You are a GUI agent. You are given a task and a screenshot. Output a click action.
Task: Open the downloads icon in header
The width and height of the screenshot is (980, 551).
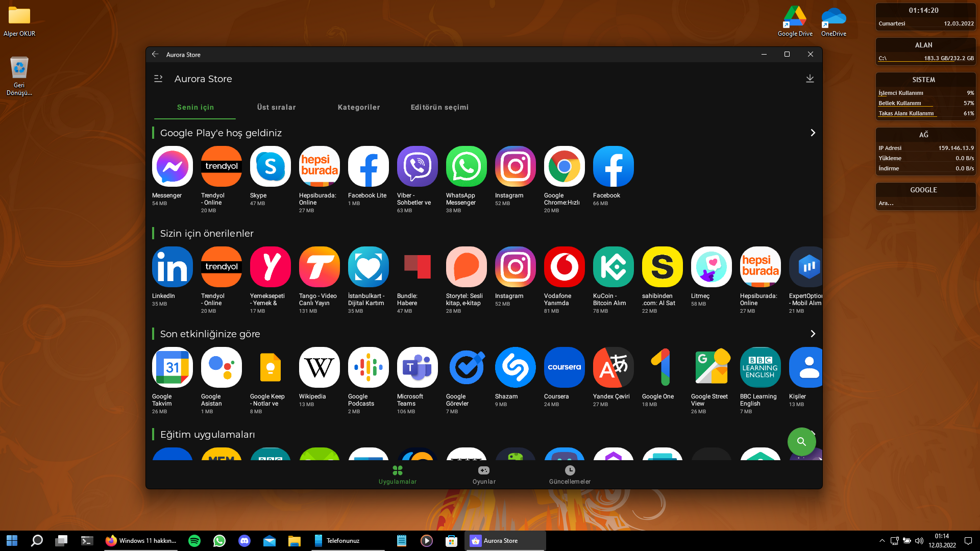coord(810,79)
